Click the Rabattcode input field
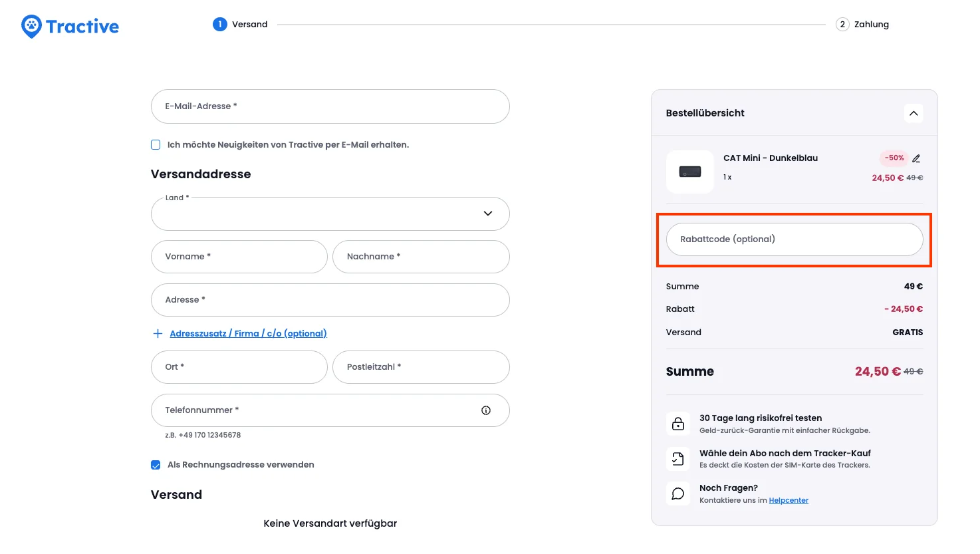Viewport: 980px width, 554px height. (x=794, y=239)
